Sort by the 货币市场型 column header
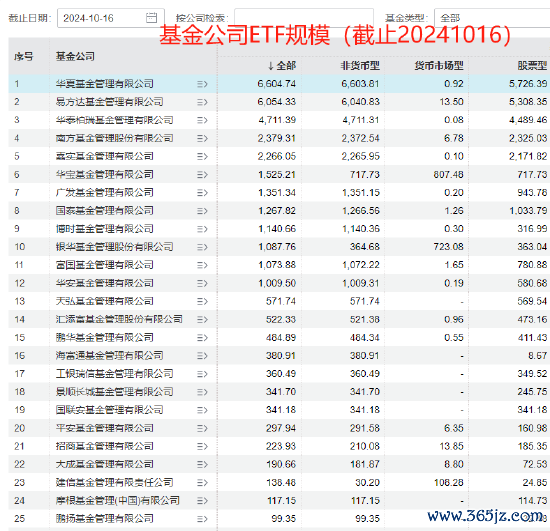The image size is (550, 531). pos(439,66)
